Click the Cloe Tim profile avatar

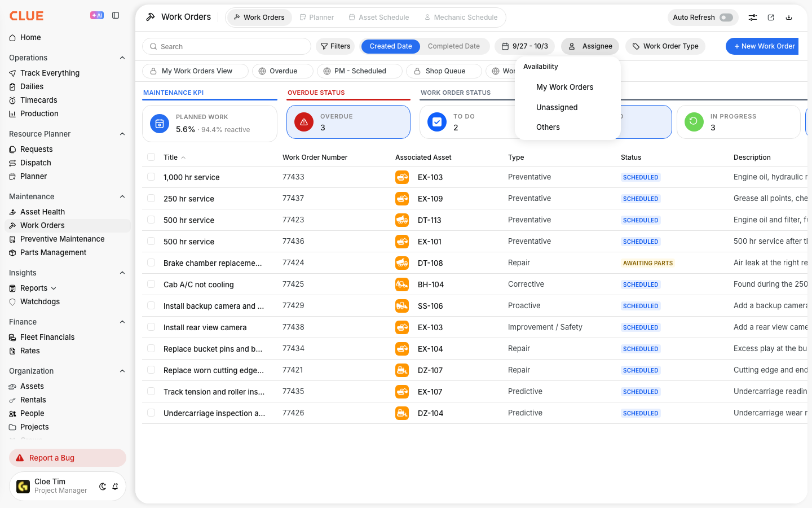(x=23, y=487)
